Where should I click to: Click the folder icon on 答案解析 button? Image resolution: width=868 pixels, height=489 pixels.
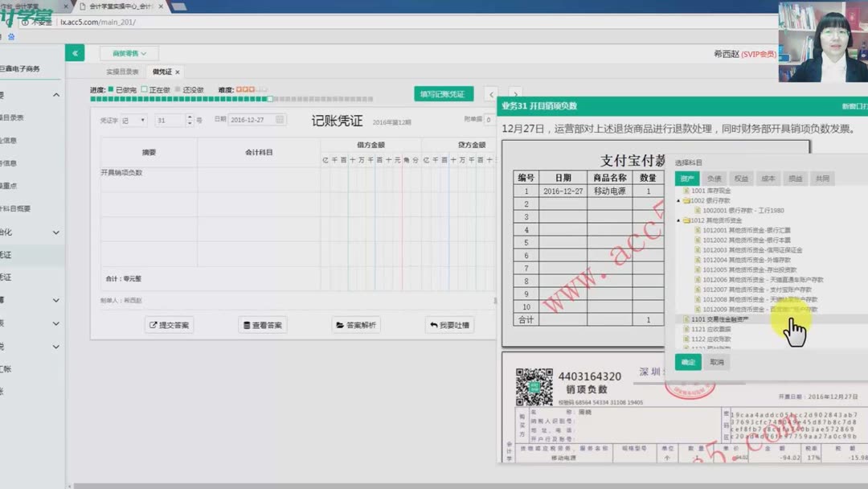(x=341, y=323)
